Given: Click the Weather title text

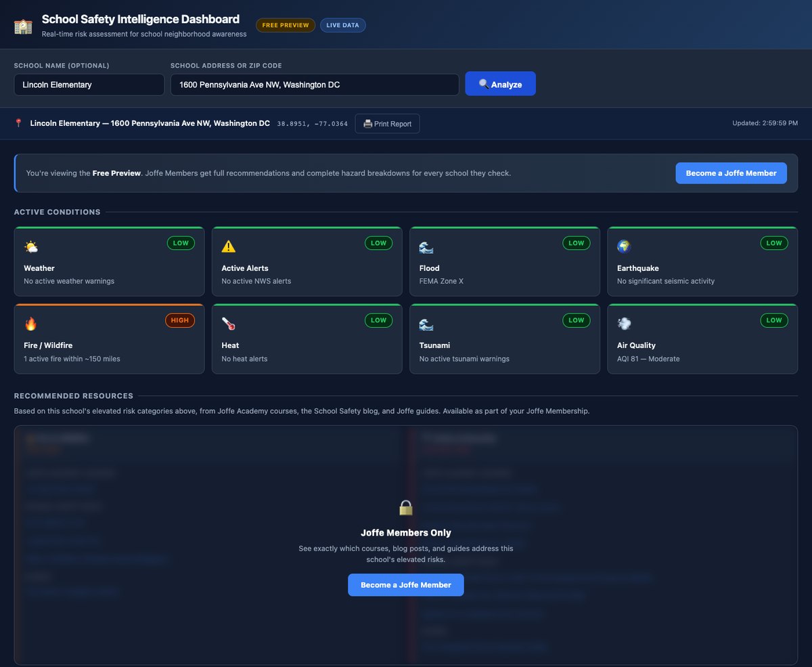Looking at the screenshot, I should click(x=39, y=268).
